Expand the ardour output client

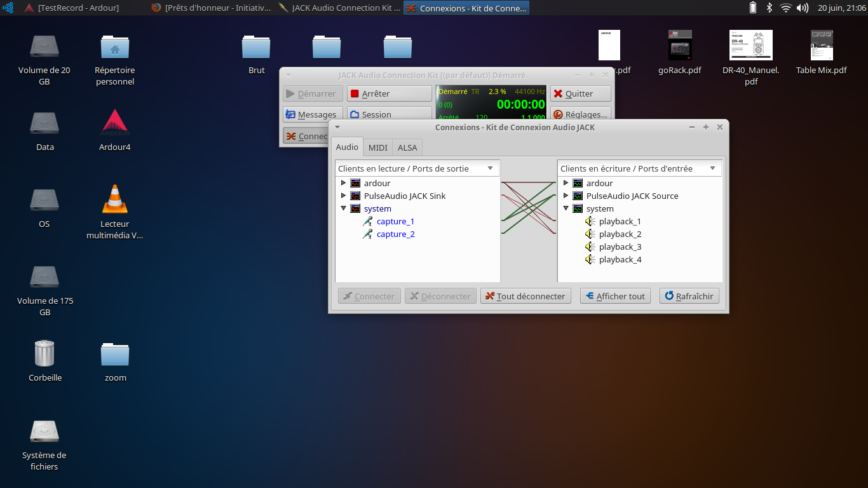[x=344, y=183]
